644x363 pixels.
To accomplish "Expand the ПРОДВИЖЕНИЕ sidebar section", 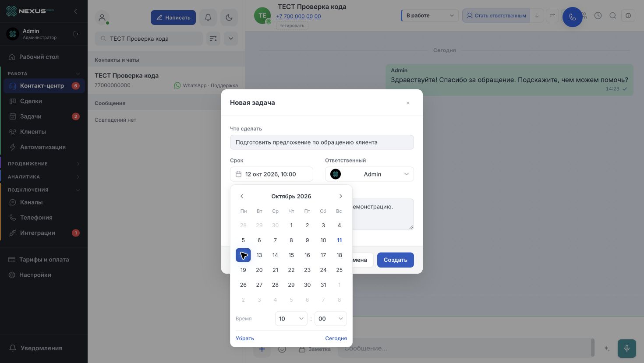I will pos(44,164).
